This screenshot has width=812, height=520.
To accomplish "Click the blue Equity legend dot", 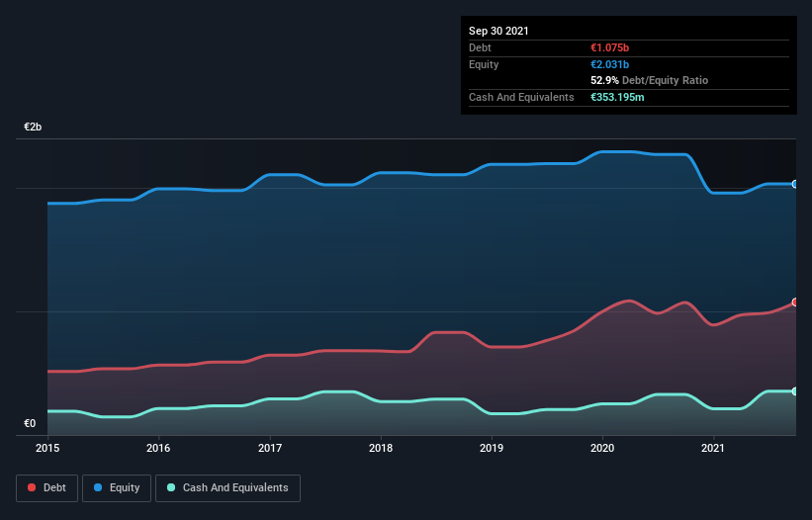I will tap(98, 487).
